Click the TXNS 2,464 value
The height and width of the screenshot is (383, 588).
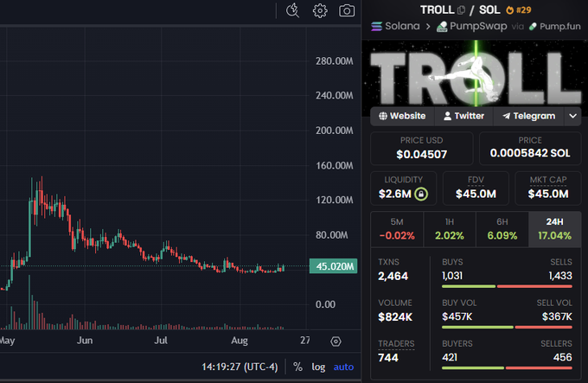tap(393, 276)
